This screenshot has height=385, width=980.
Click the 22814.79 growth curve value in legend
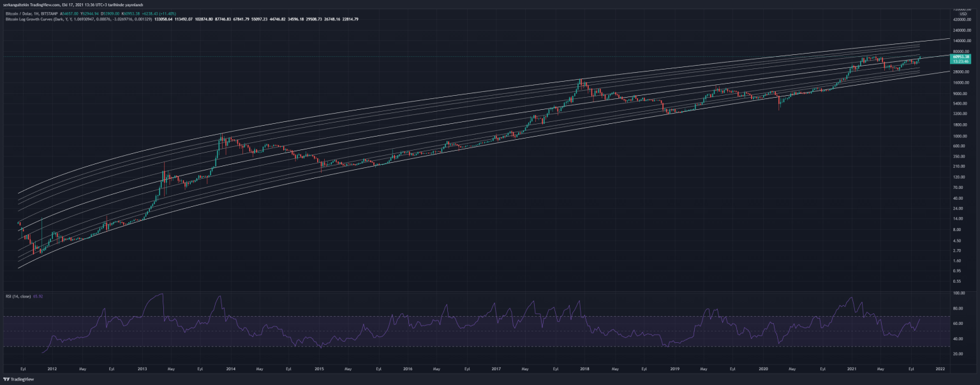(349, 19)
